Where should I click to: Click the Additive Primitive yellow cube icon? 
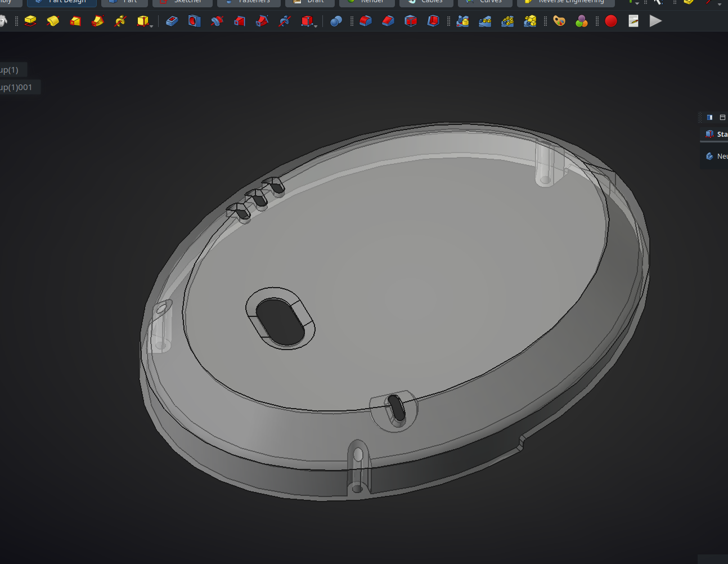point(142,21)
